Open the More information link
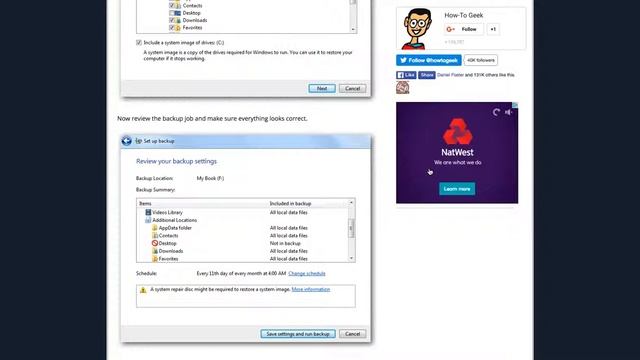 click(311, 289)
